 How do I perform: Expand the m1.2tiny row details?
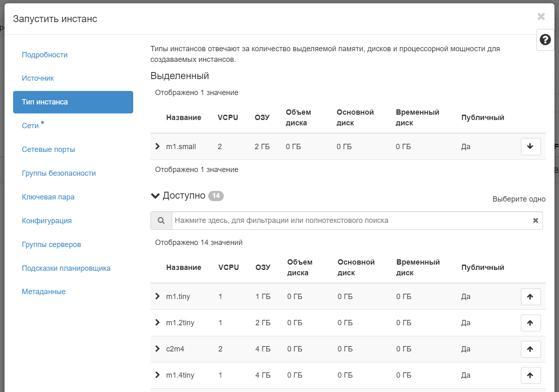(157, 323)
